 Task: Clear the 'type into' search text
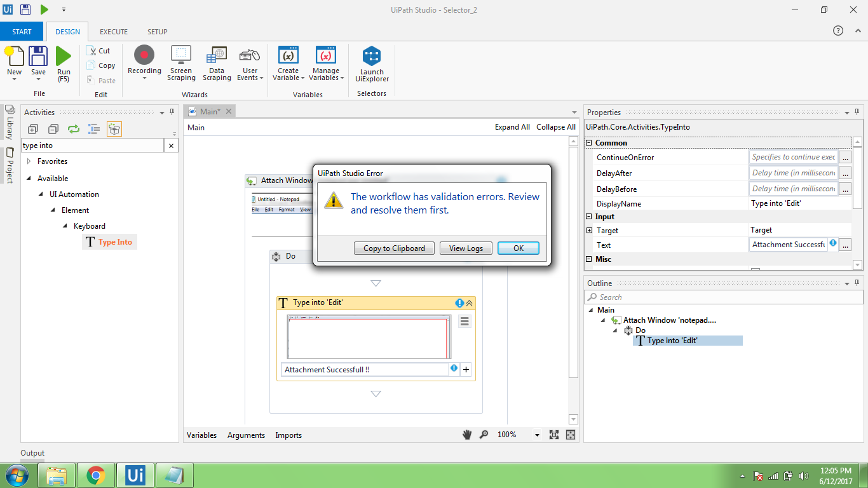171,146
